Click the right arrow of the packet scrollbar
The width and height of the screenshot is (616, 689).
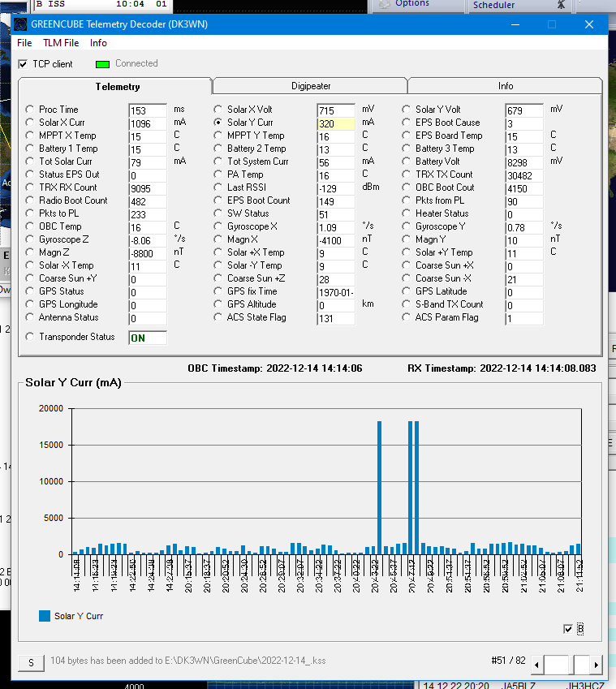tap(597, 665)
